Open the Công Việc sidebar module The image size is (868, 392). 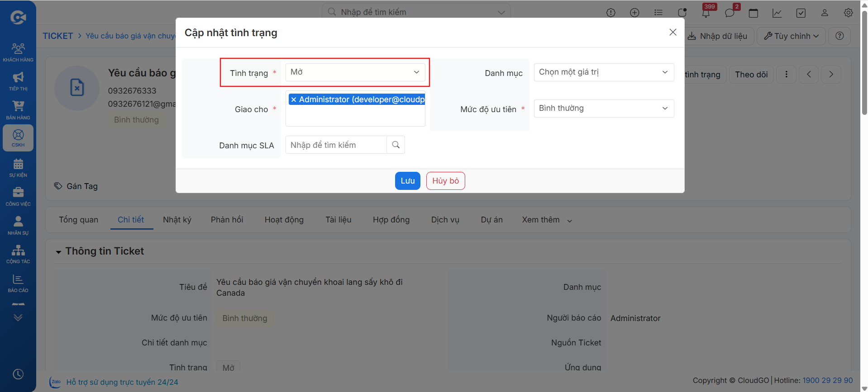click(x=18, y=196)
